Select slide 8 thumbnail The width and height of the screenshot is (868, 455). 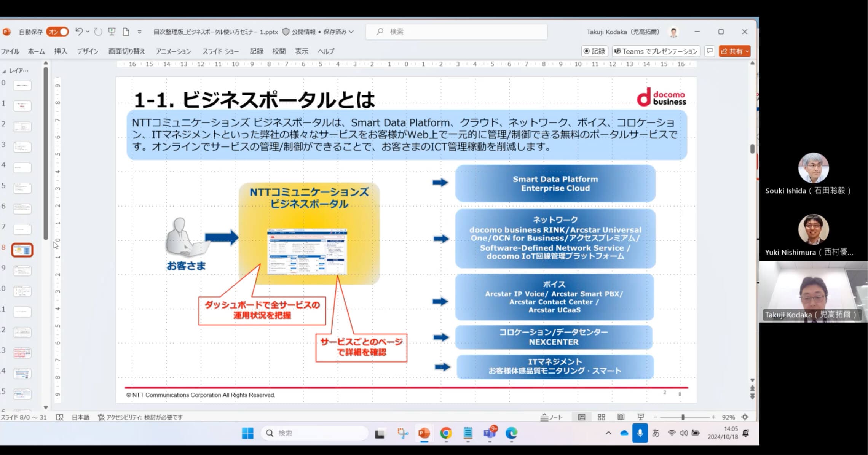pyautogui.click(x=22, y=250)
